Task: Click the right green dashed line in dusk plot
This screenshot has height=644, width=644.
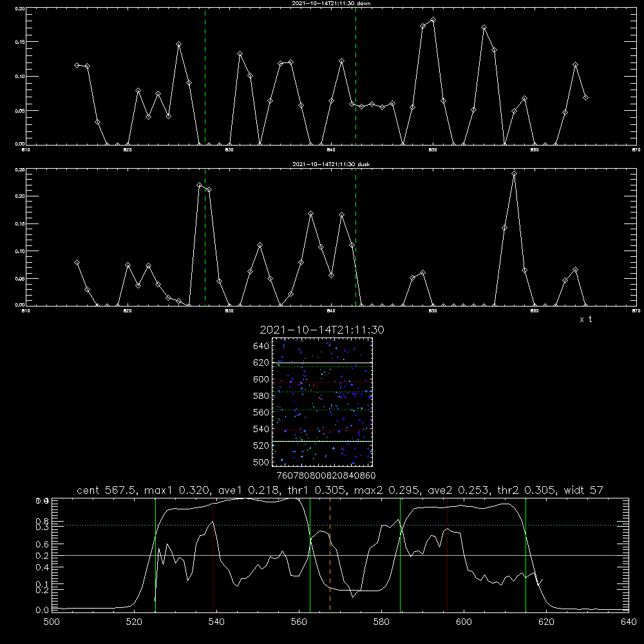Action: pos(355,238)
